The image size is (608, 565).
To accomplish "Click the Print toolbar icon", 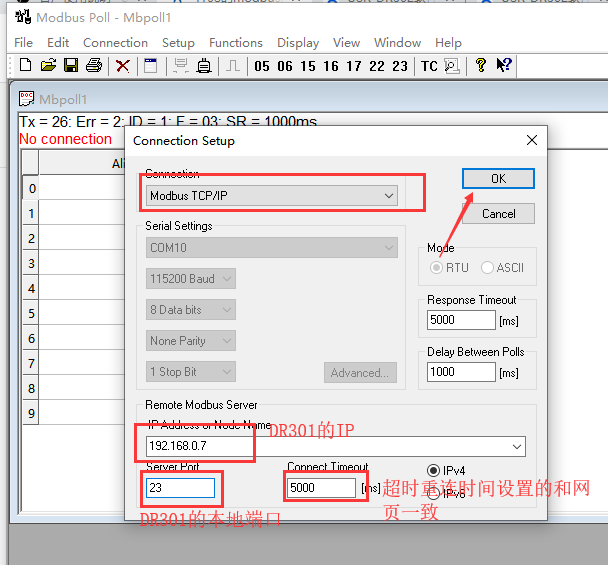I will (94, 66).
